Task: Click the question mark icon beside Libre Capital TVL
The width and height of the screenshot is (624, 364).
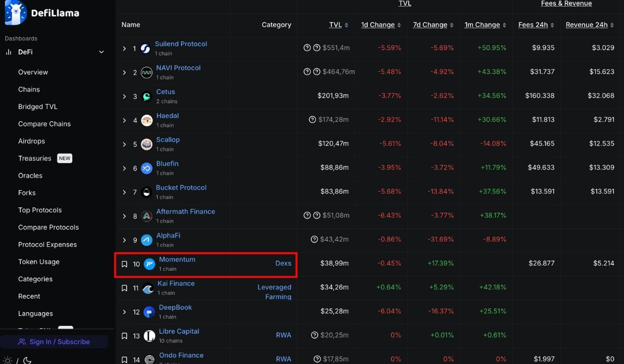Action: coord(315,335)
